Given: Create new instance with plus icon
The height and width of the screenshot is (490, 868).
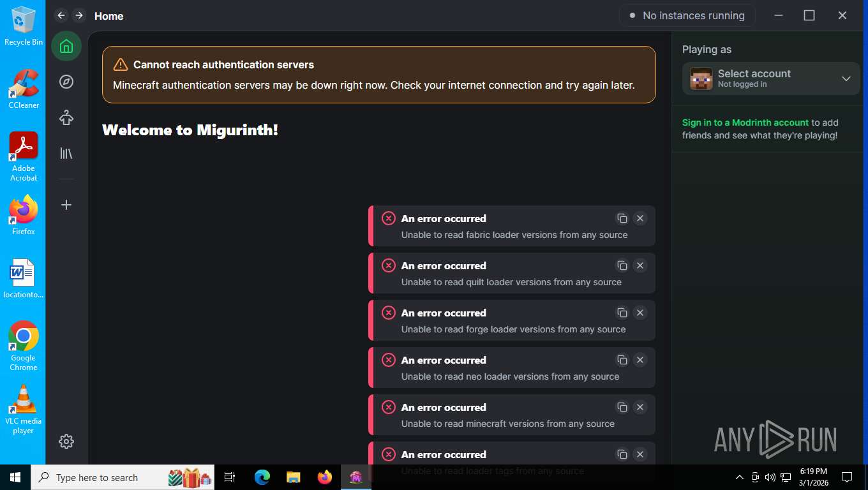Looking at the screenshot, I should [x=66, y=205].
